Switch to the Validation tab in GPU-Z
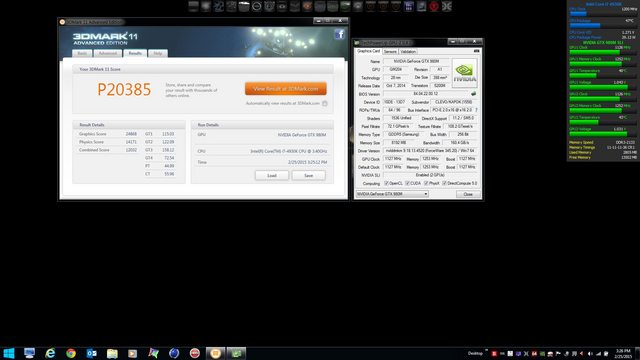Screen dimensions: 640x360 click(408, 51)
